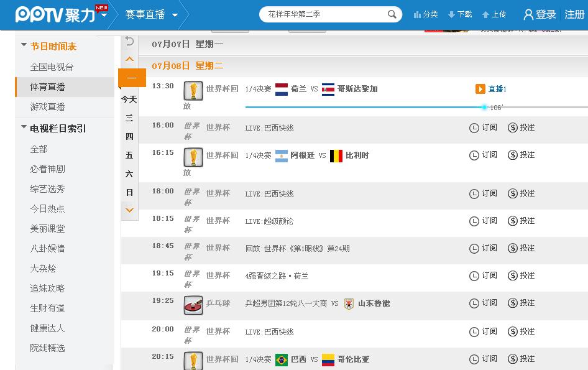Click the table tennis icon at 19:25
Image resolution: width=588 pixels, height=370 pixels.
tap(193, 305)
